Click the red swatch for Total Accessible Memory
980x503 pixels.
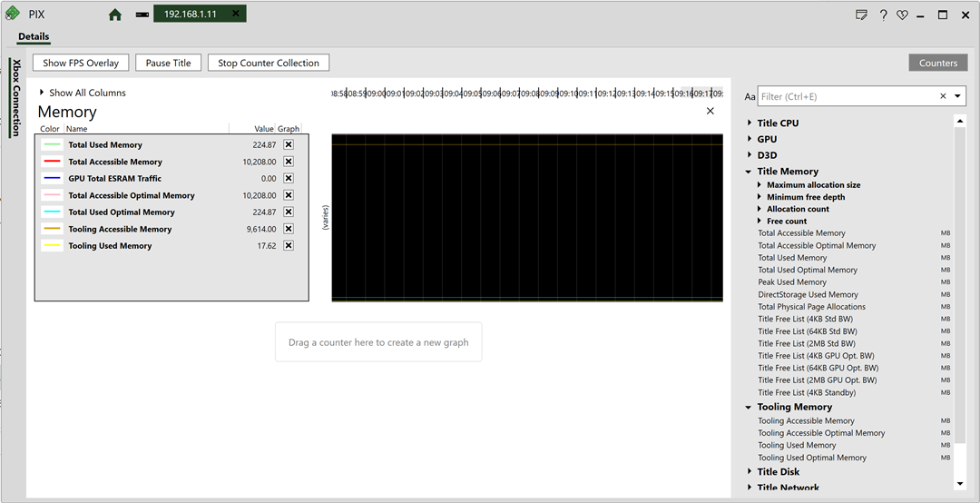click(52, 162)
